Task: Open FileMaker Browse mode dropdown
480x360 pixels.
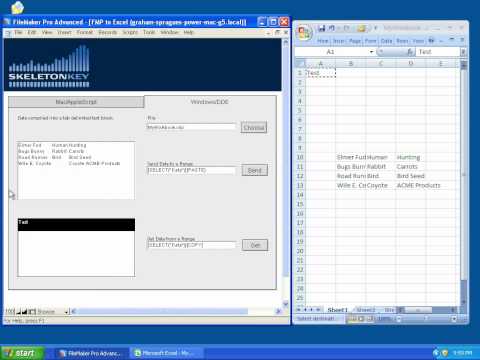Action: click(x=66, y=312)
